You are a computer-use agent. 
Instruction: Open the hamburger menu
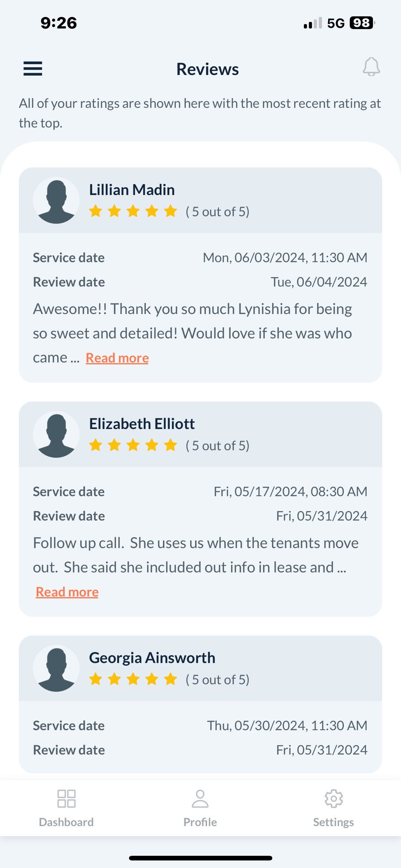tap(33, 69)
